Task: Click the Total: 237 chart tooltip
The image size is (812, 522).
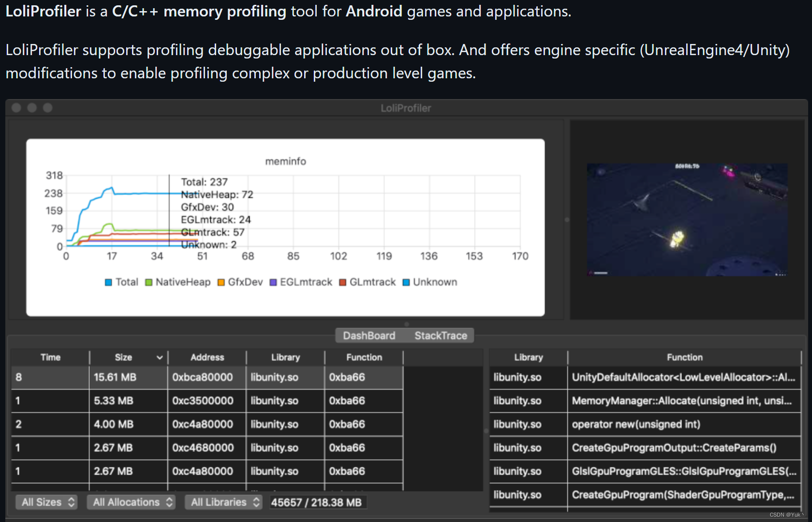Action: pos(204,182)
